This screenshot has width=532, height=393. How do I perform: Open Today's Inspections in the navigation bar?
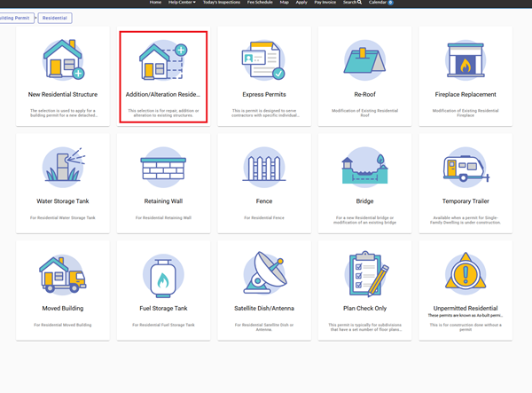[x=221, y=3]
